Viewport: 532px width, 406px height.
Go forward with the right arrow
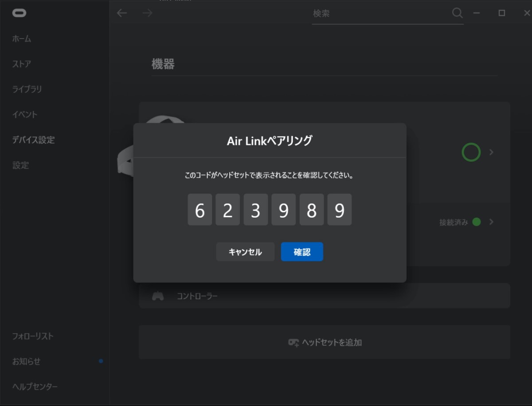coord(148,13)
